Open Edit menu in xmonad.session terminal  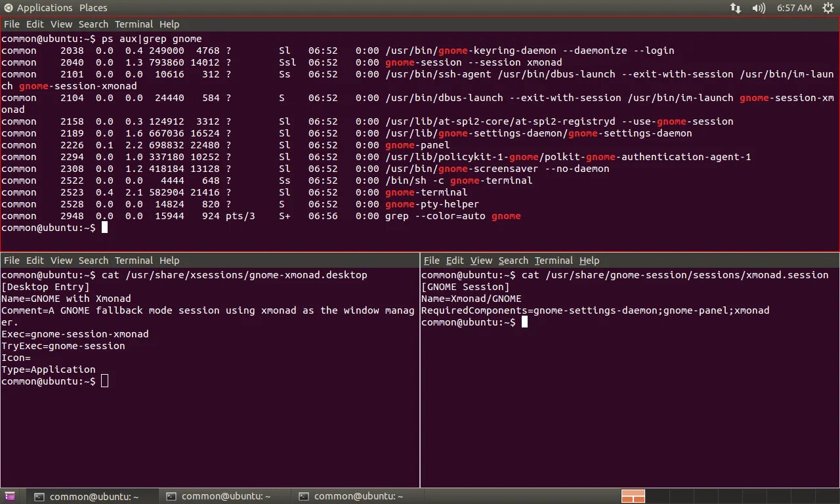coord(455,261)
